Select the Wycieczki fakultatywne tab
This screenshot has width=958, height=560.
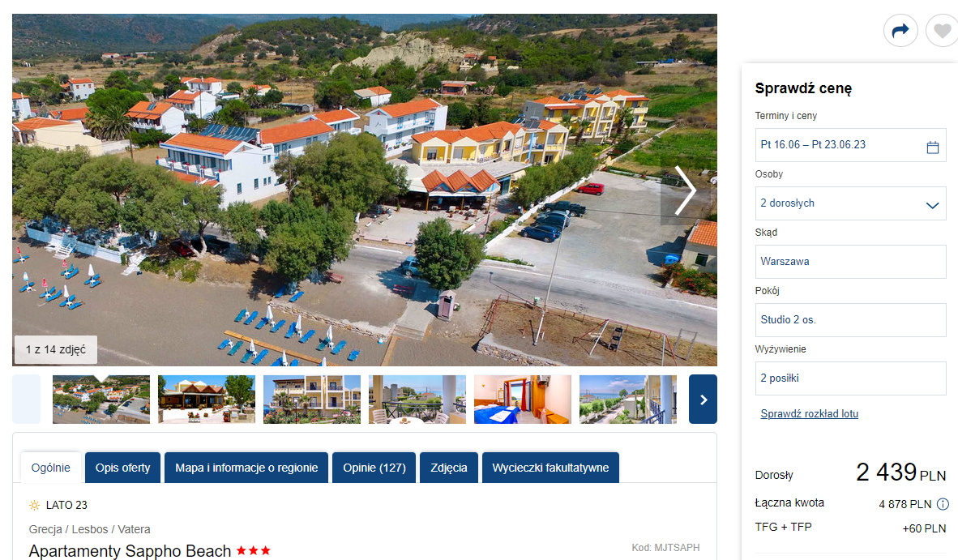coord(550,468)
